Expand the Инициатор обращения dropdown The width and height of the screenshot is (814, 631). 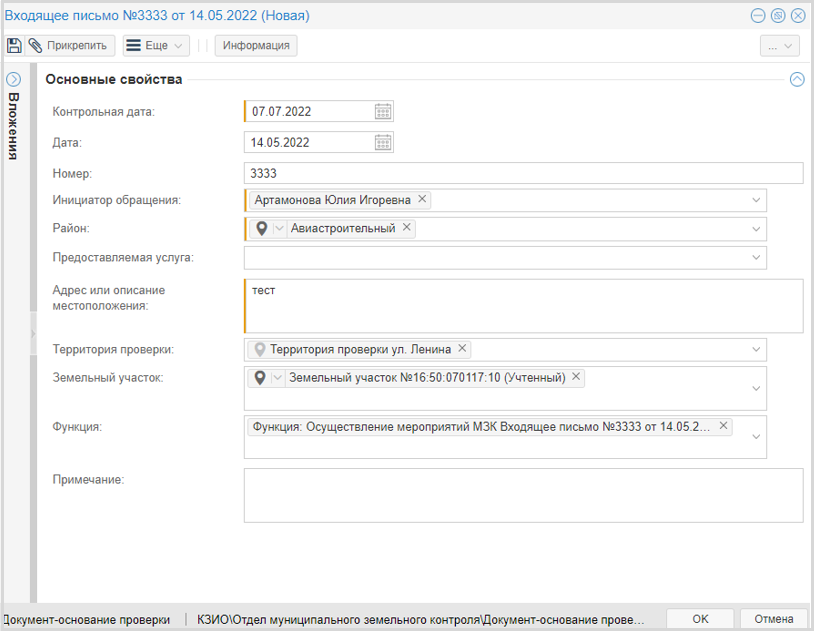tap(756, 200)
